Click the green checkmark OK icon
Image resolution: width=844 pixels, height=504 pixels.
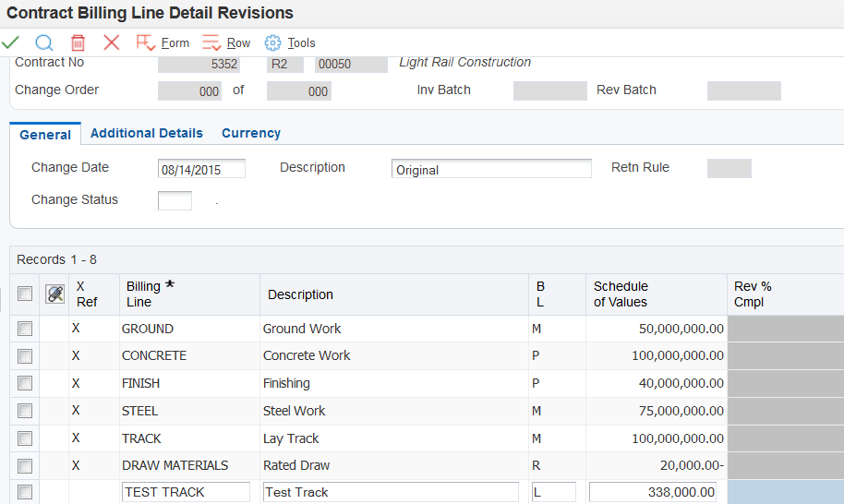(11, 42)
